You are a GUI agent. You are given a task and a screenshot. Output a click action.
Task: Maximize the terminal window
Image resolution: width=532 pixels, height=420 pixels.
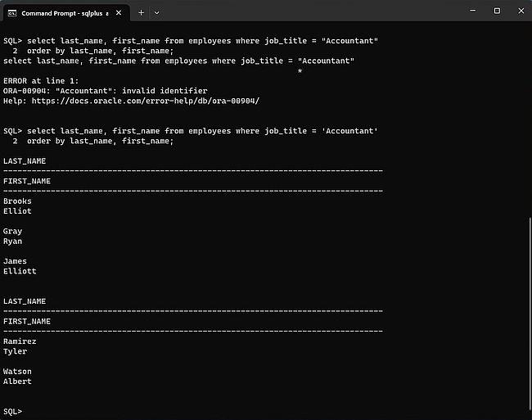(497, 11)
